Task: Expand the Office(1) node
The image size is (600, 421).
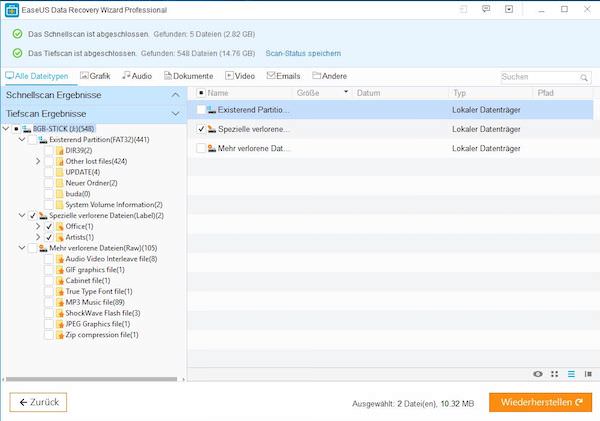Action: coord(38,226)
